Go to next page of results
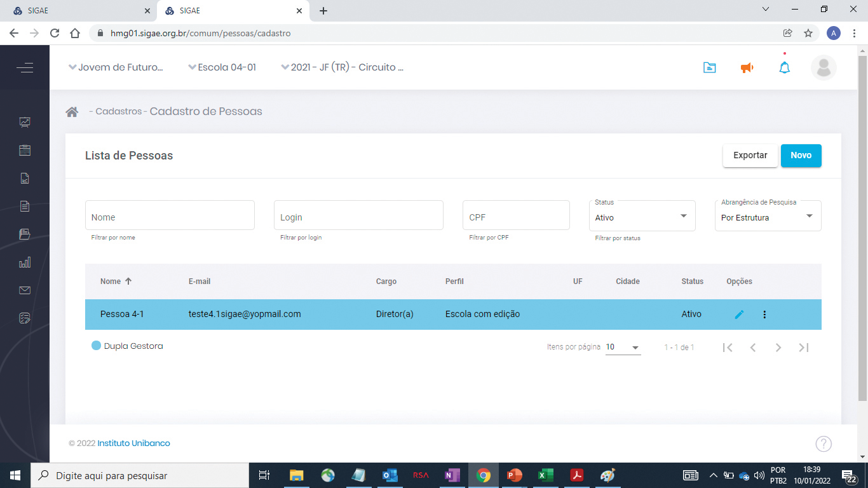The image size is (868, 488). click(x=778, y=348)
